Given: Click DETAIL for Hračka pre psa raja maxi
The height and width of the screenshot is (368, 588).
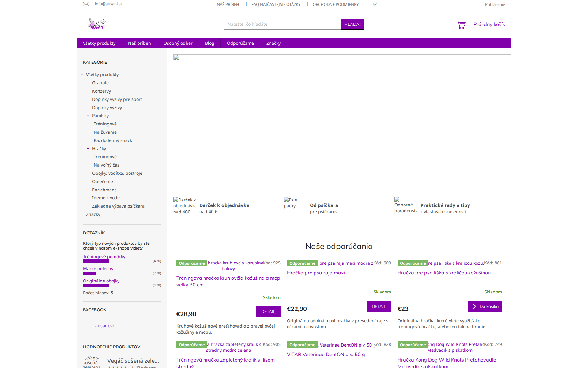Looking at the screenshot, I should pyautogui.click(x=379, y=306).
